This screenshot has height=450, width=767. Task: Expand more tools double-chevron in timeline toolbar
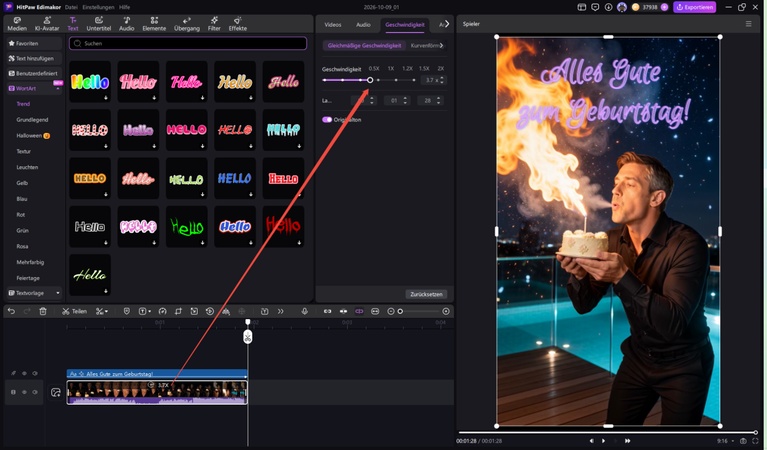pyautogui.click(x=281, y=311)
